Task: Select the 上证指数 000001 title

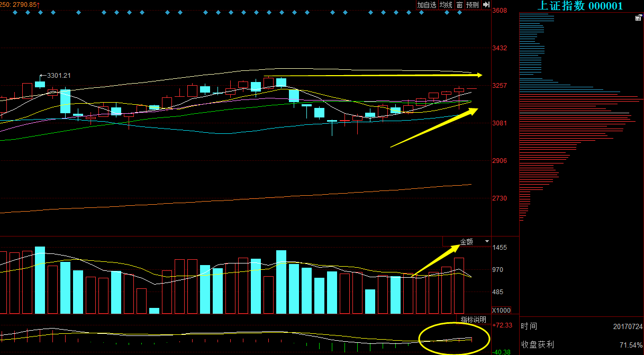Action: click(580, 6)
